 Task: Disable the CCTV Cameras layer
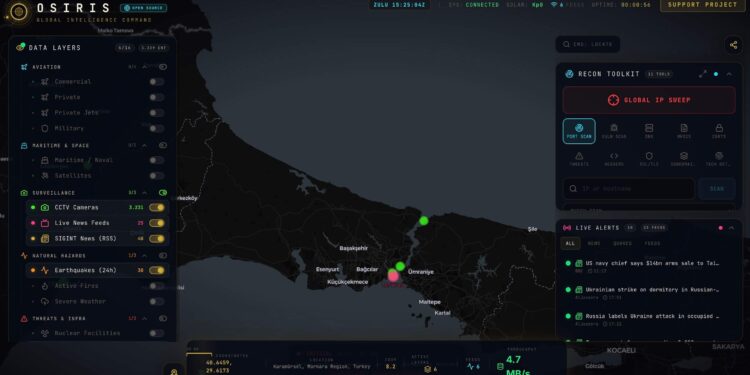point(156,207)
